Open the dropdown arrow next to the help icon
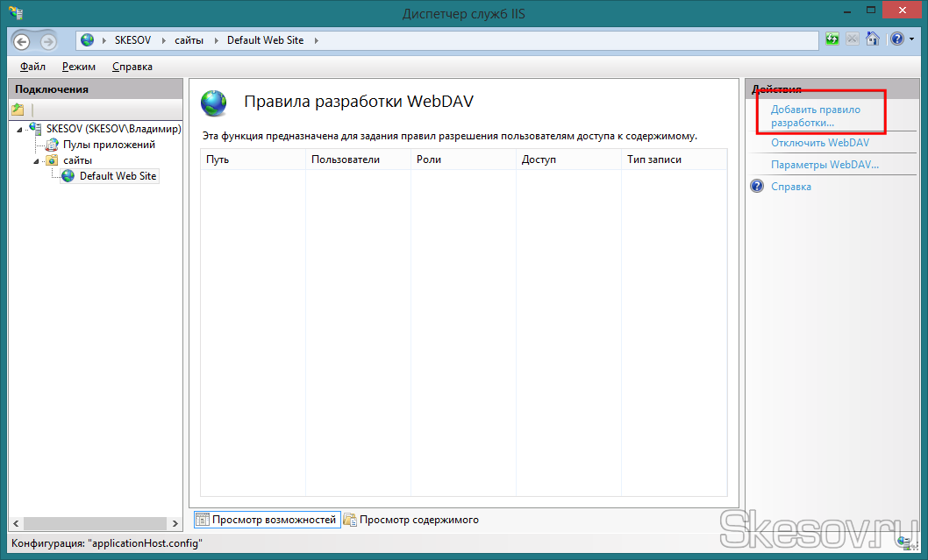The width and height of the screenshot is (928, 560). coord(910,40)
